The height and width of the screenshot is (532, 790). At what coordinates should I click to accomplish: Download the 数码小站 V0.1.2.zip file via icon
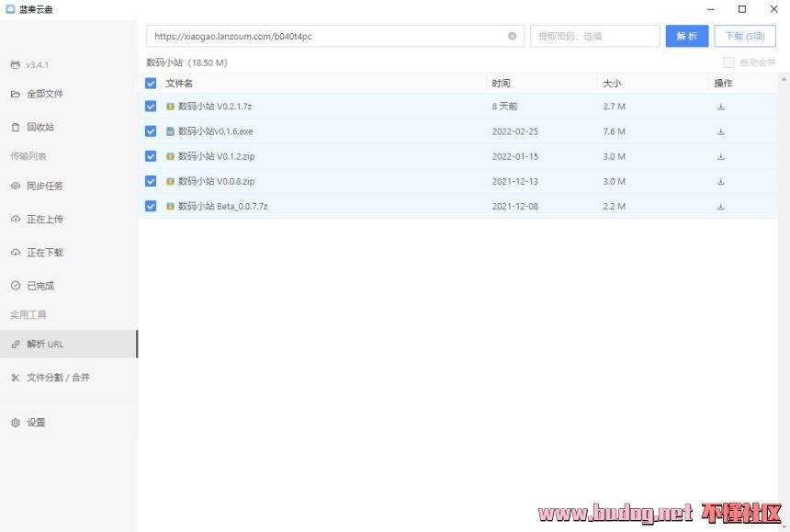(x=721, y=156)
